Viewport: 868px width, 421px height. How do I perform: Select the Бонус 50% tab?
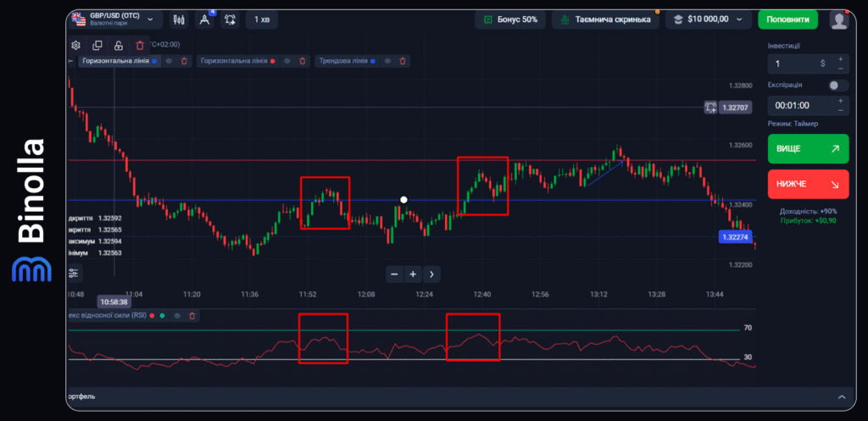point(510,19)
